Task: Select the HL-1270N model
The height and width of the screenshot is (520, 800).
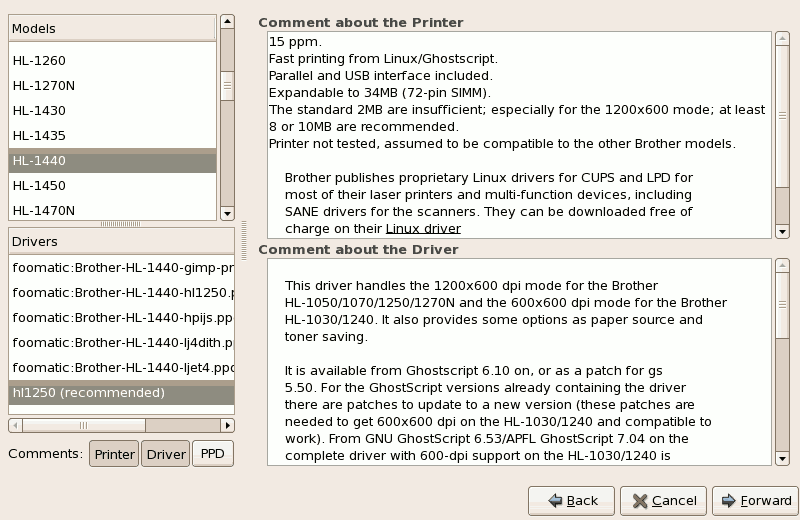Action: pyautogui.click(x=112, y=85)
